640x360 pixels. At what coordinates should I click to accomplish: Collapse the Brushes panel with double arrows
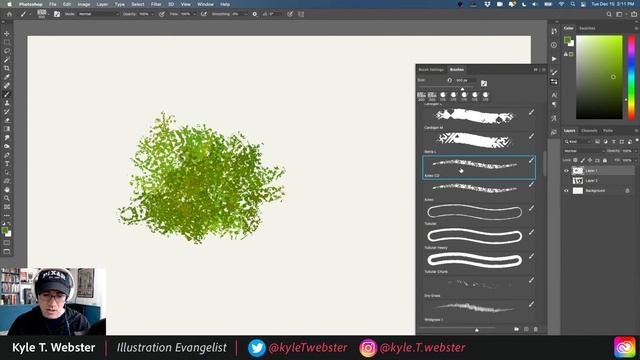point(536,69)
